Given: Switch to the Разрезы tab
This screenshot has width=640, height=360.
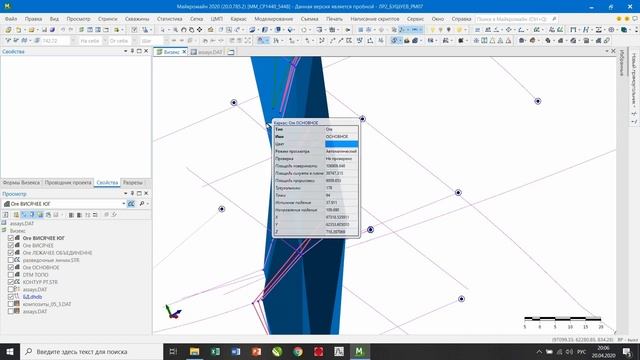Looking at the screenshot, I should click(x=133, y=182).
